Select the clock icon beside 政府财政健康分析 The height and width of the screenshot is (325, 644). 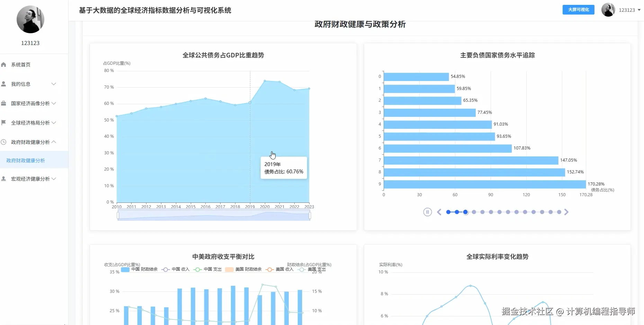click(4, 142)
